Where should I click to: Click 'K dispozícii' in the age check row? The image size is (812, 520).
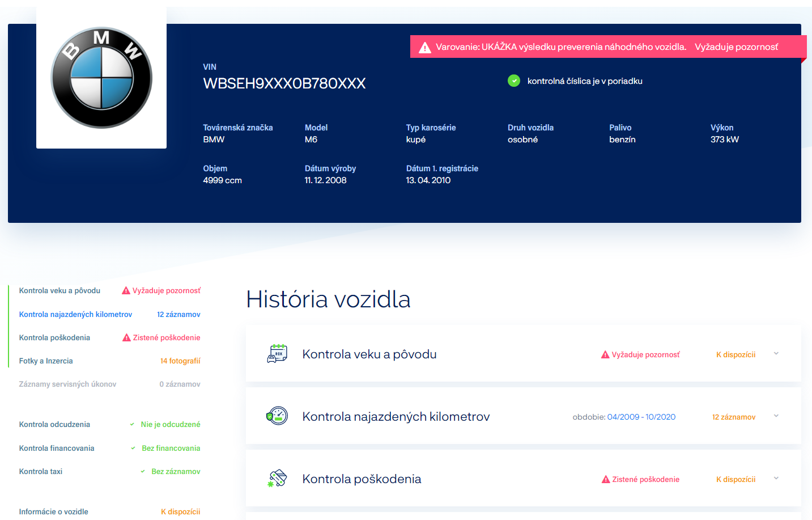(736, 354)
